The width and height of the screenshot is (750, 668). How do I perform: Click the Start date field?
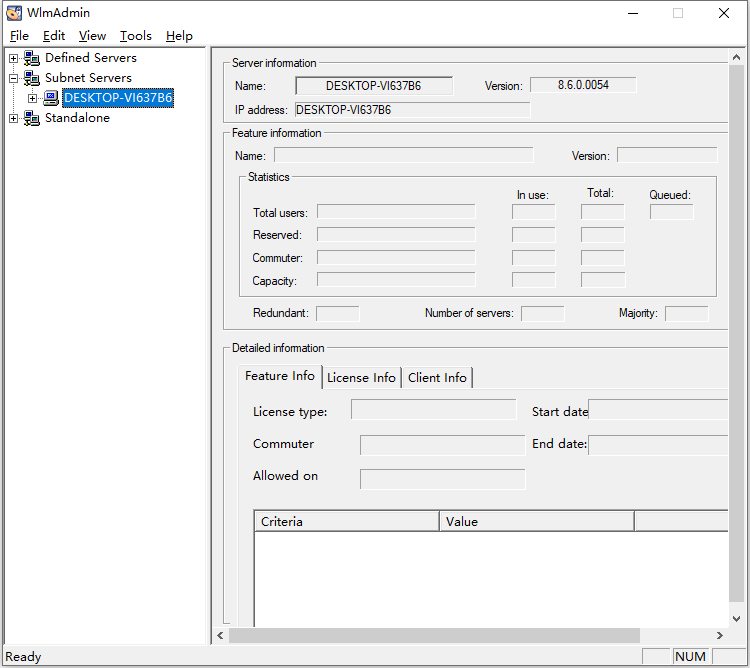coord(658,410)
